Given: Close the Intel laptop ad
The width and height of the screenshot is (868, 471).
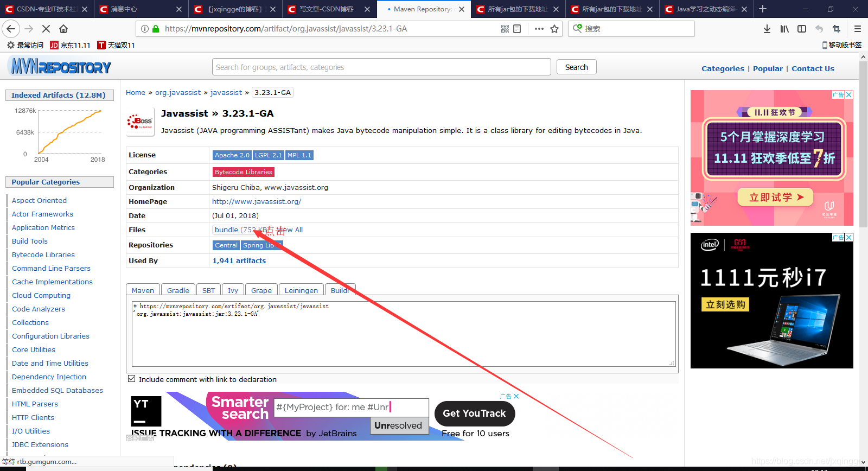Looking at the screenshot, I should coord(849,237).
